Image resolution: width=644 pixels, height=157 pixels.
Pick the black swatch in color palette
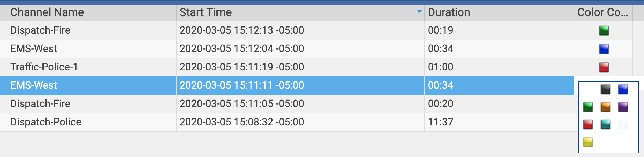(x=606, y=89)
